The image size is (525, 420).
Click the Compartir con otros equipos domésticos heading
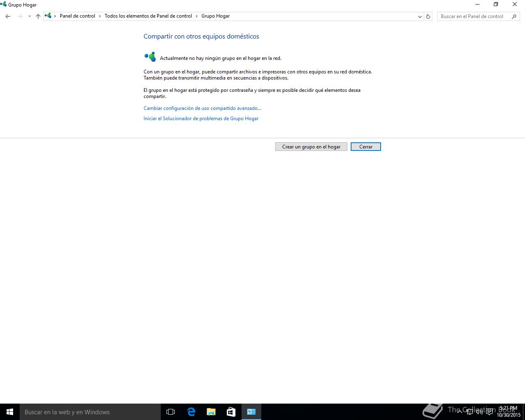(x=201, y=36)
